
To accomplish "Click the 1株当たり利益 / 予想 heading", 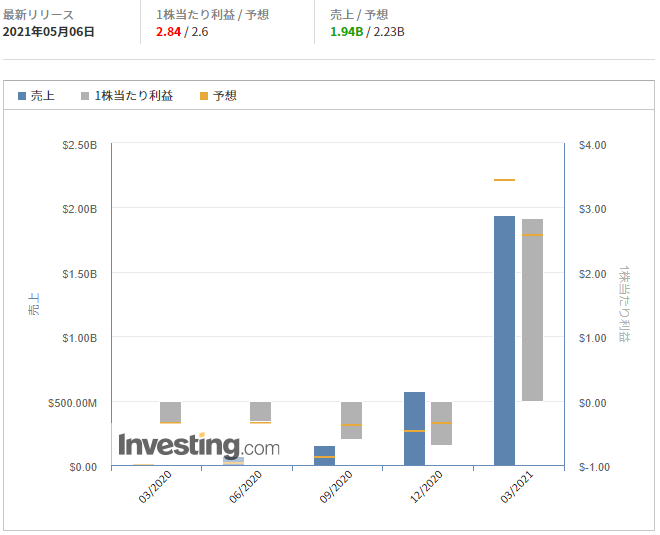I will (213, 15).
